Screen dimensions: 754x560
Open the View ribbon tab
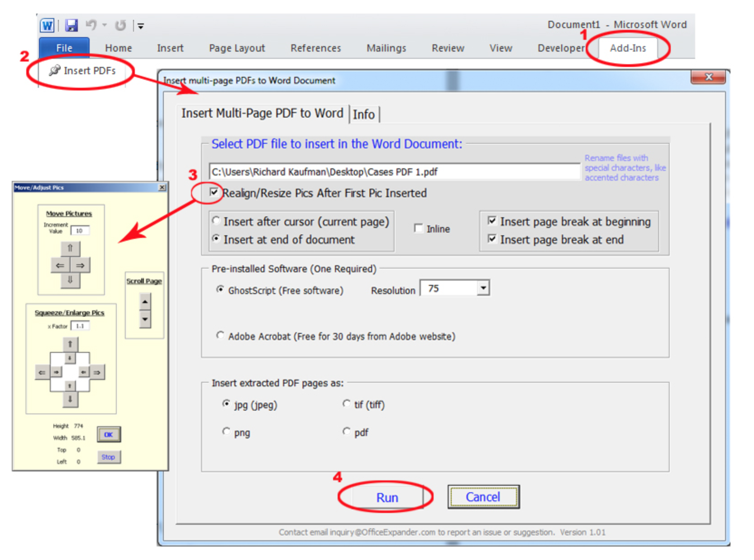501,48
